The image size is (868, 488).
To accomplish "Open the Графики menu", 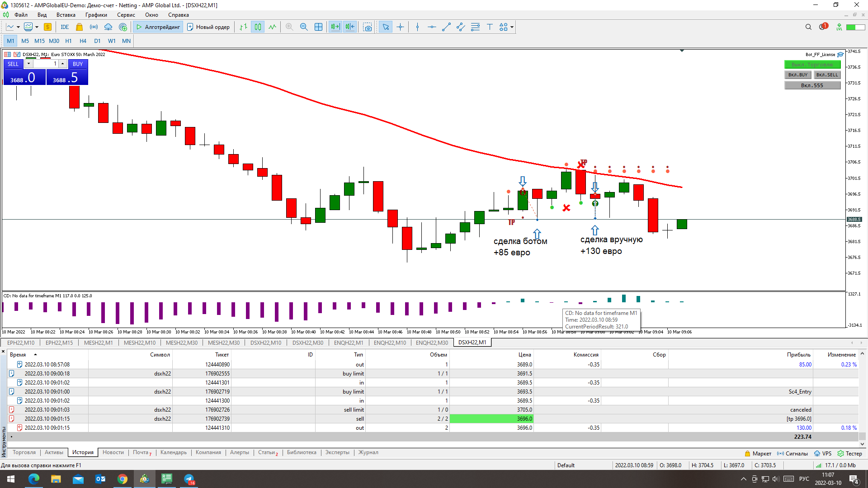I will coord(96,15).
